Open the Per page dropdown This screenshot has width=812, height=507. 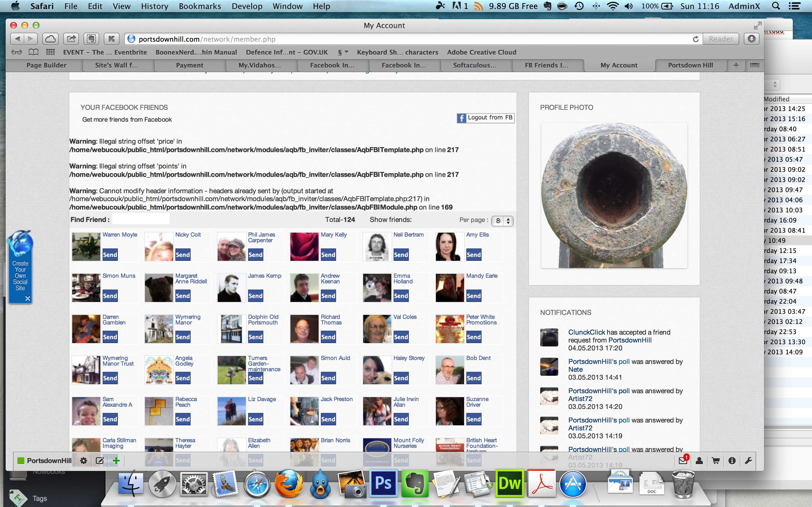pyautogui.click(x=502, y=221)
